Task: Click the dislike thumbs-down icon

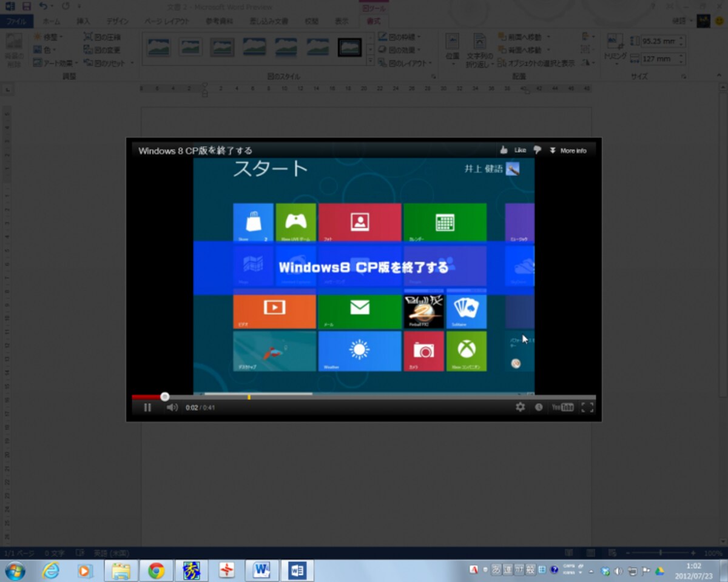Action: (537, 150)
